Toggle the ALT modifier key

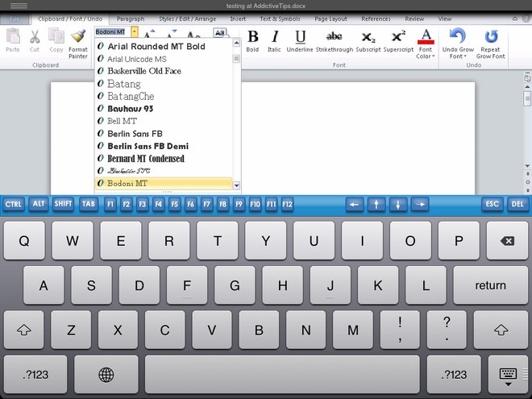38,205
